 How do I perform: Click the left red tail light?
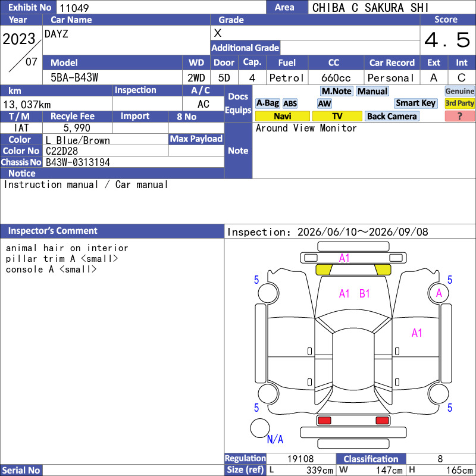[x=324, y=421]
